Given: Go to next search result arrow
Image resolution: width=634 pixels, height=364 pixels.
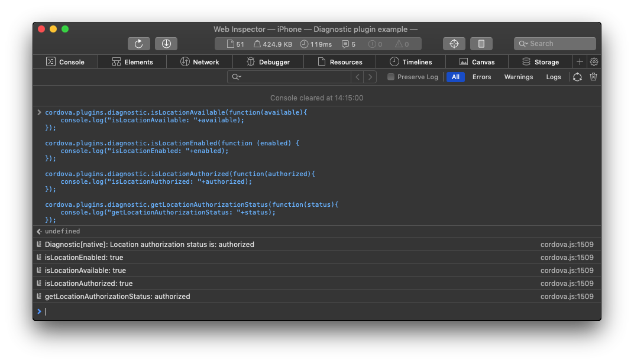Looking at the screenshot, I should pos(370,77).
